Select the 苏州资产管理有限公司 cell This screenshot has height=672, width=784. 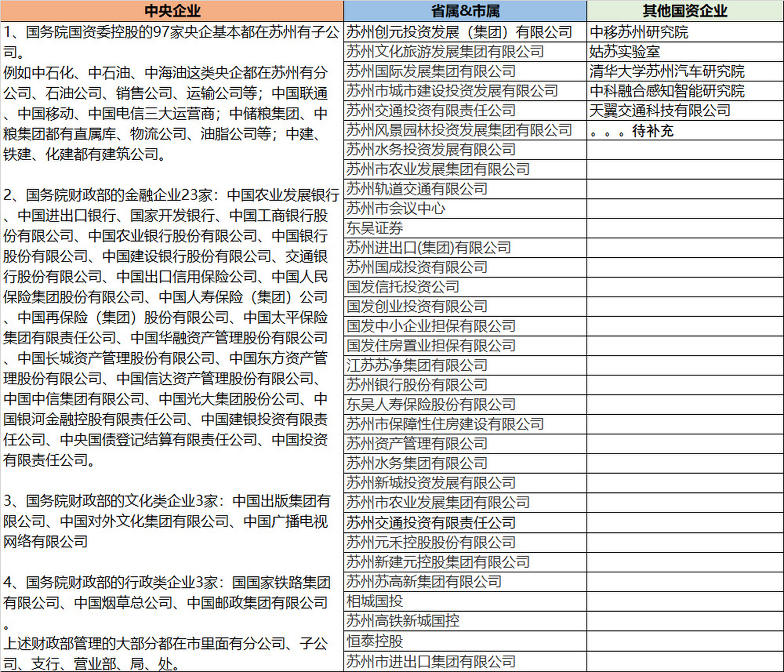click(465, 444)
